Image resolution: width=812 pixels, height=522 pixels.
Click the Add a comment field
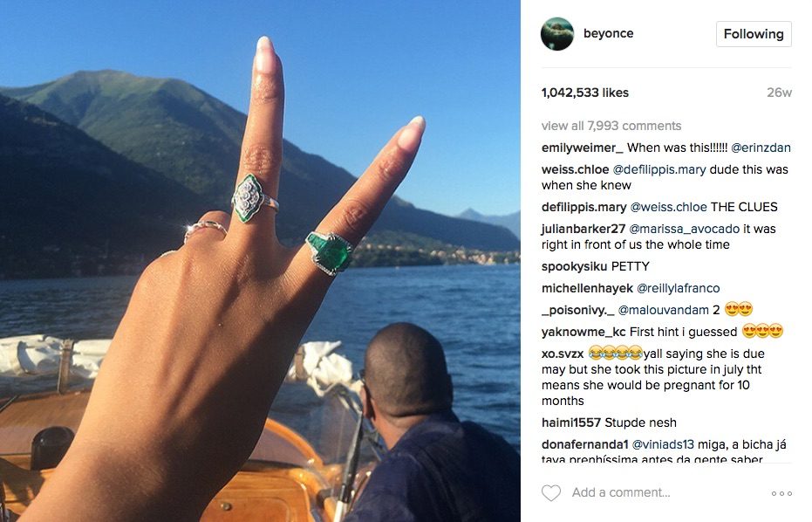pyautogui.click(x=621, y=492)
